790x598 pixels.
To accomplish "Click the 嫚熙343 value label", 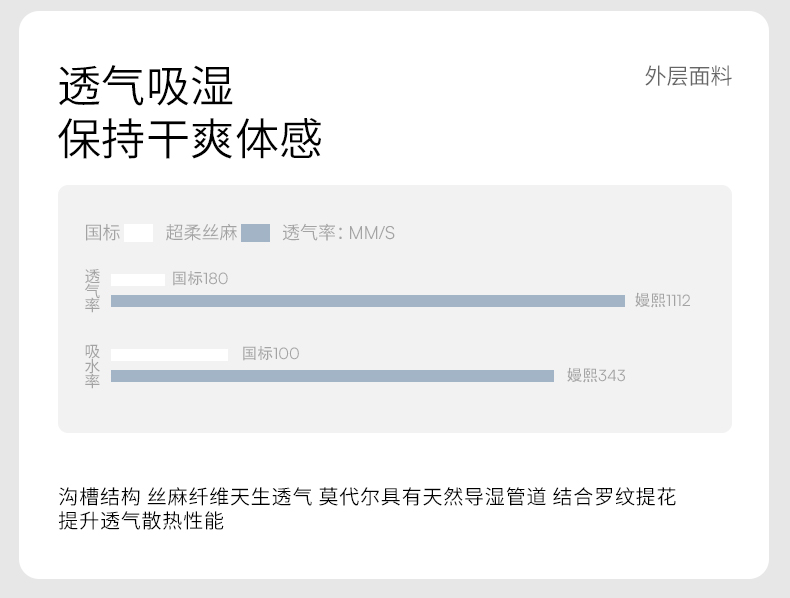I will tap(596, 376).
